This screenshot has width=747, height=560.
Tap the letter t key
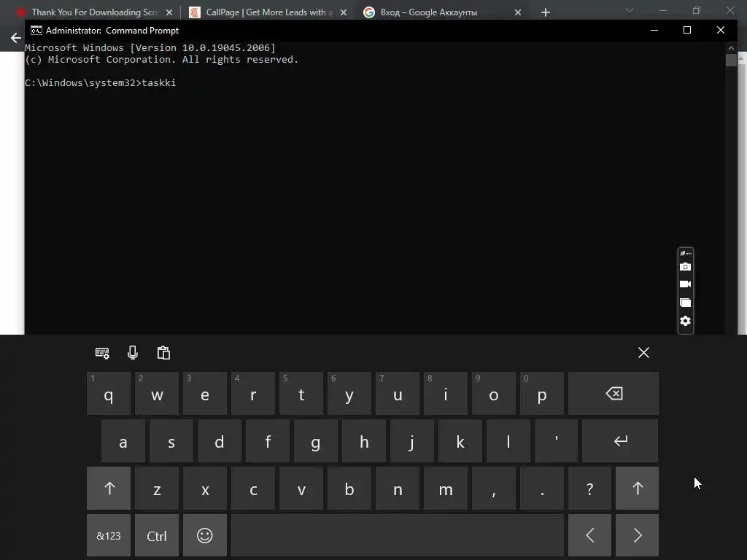point(301,393)
